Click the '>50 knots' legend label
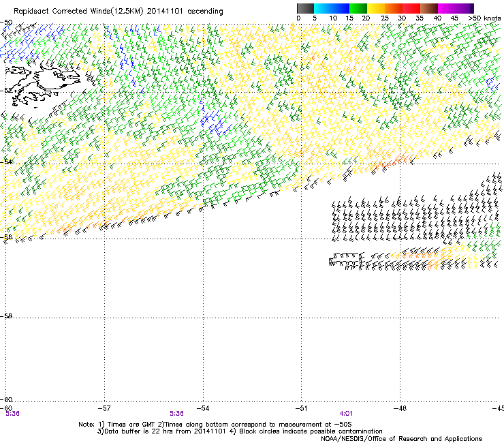Viewport: 504px width, 443px height. 484,18
